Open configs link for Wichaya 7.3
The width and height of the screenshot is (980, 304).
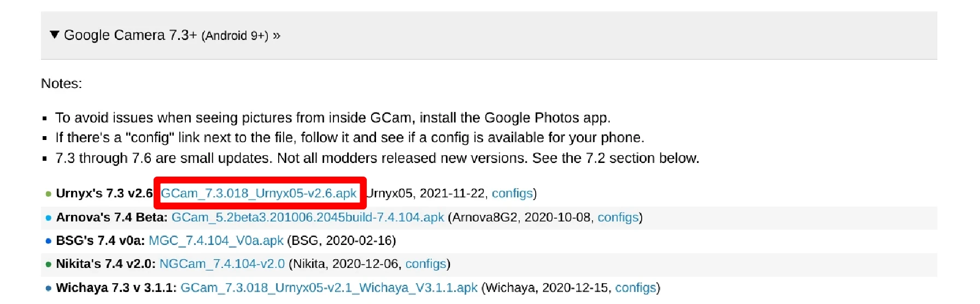pyautogui.click(x=635, y=288)
